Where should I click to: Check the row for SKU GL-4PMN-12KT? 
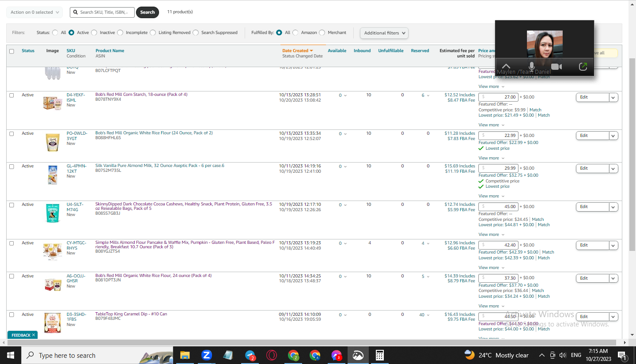click(11, 167)
